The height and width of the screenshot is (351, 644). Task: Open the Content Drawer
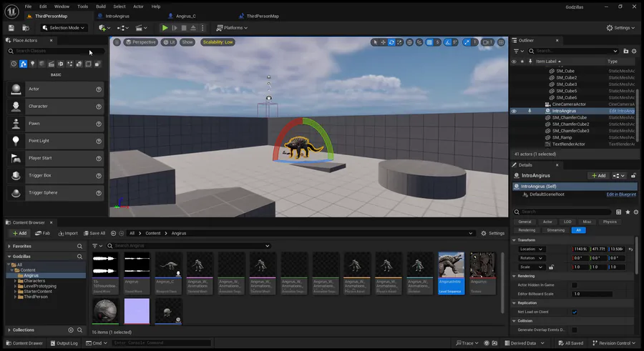(x=24, y=343)
